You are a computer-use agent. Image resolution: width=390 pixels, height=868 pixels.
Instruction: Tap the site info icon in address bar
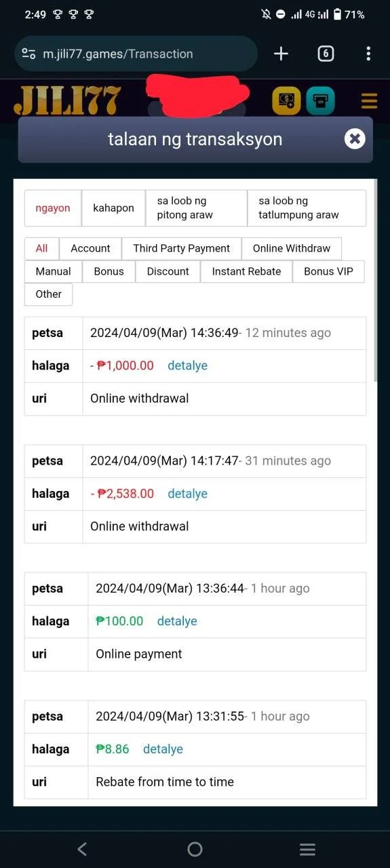28,54
